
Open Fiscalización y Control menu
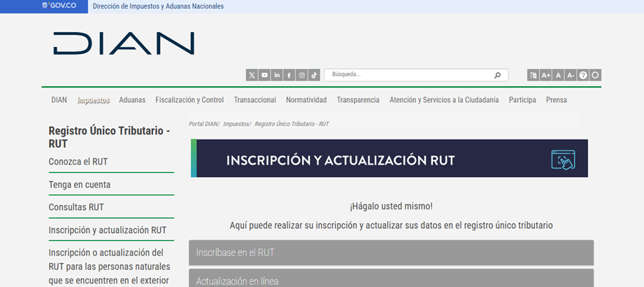pyautogui.click(x=189, y=100)
